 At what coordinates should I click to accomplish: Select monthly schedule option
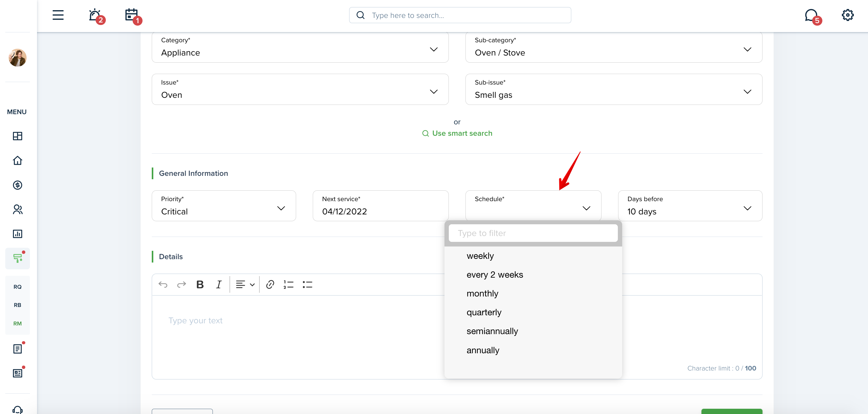click(533, 294)
